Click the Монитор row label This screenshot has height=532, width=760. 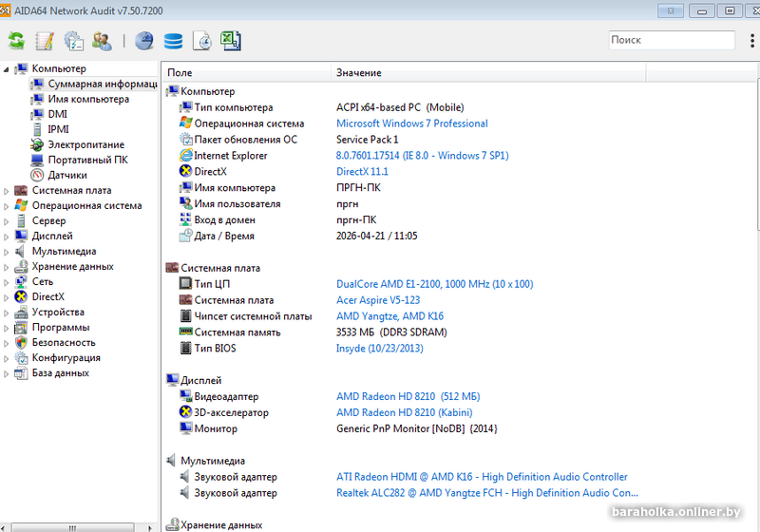(216, 428)
